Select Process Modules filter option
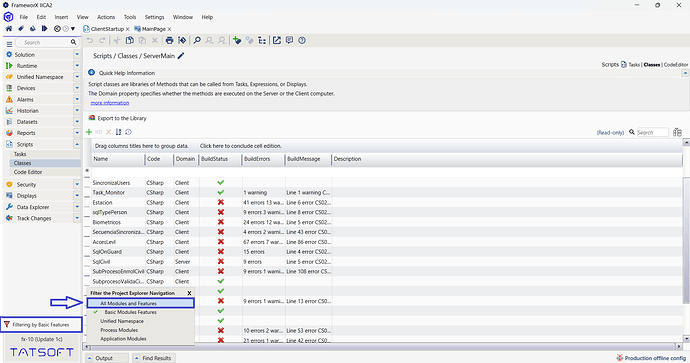This screenshot has width=690, height=363. pos(119,330)
